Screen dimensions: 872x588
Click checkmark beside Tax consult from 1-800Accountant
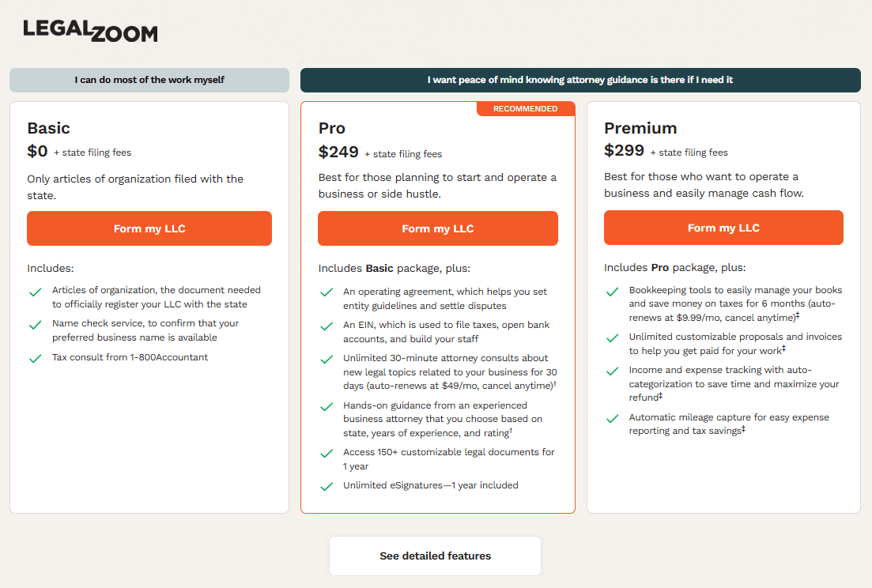35,358
